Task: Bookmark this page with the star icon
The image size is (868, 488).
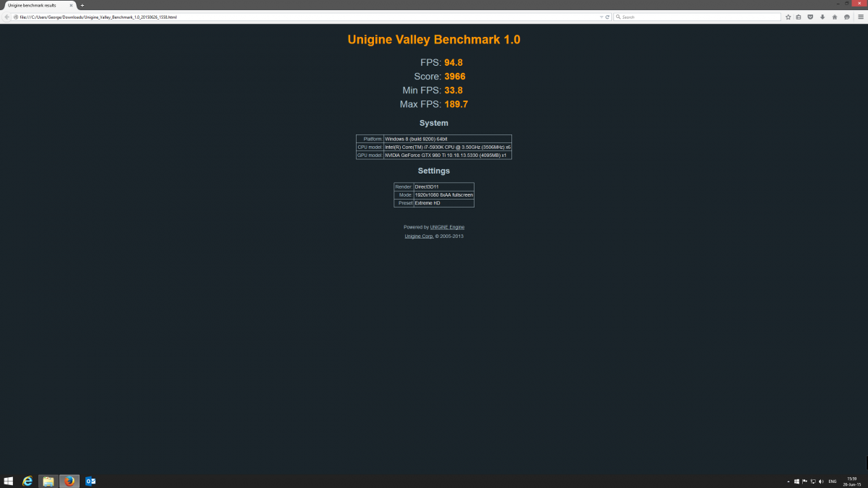Action: tap(788, 17)
